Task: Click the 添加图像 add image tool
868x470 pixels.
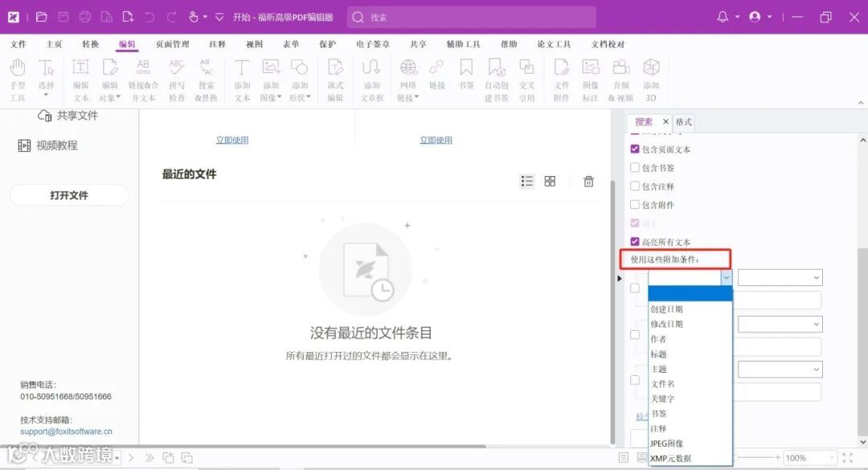Action: 272,80
